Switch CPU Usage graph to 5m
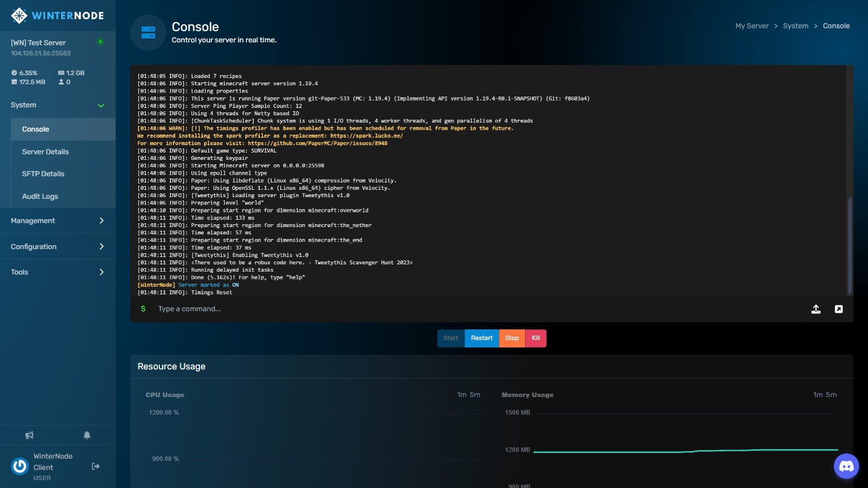Screen dimensions: 868x488 pos(475,395)
